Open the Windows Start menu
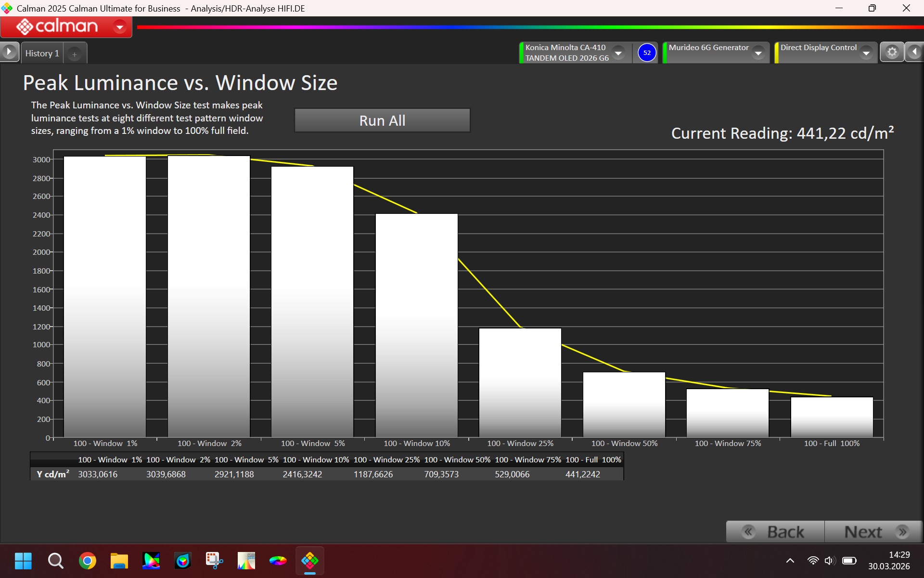 point(23,561)
